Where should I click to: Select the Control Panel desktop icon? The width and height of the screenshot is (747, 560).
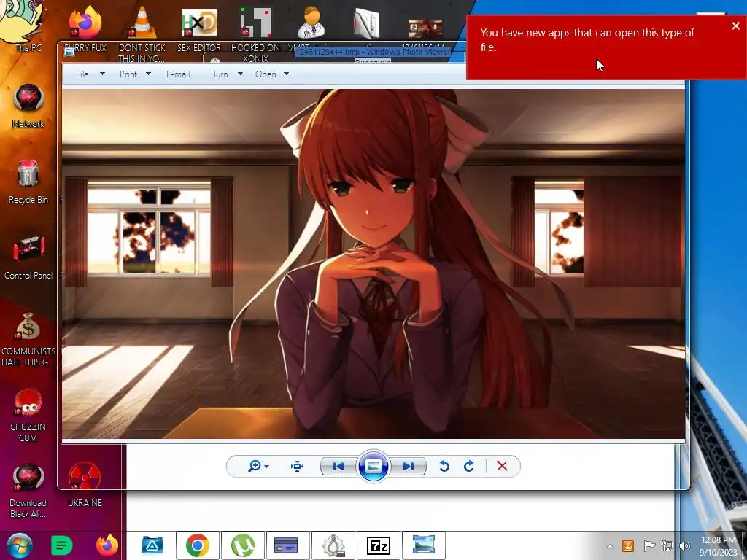tap(28, 257)
